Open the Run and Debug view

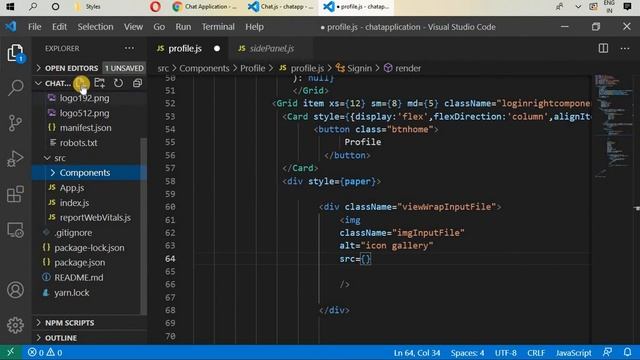pyautogui.click(x=16, y=158)
